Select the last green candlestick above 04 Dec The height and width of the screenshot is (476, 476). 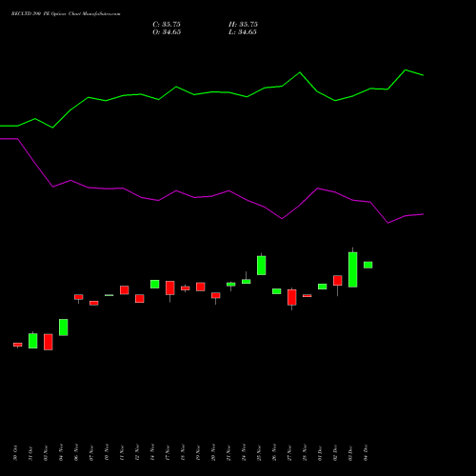coord(368,265)
